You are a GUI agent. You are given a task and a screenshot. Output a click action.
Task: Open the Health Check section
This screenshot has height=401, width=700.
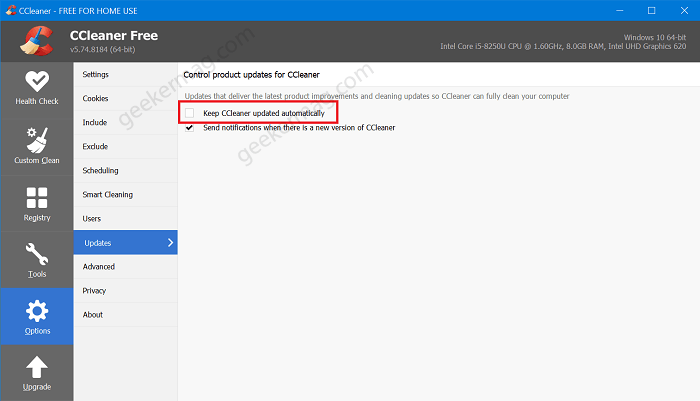tap(37, 88)
